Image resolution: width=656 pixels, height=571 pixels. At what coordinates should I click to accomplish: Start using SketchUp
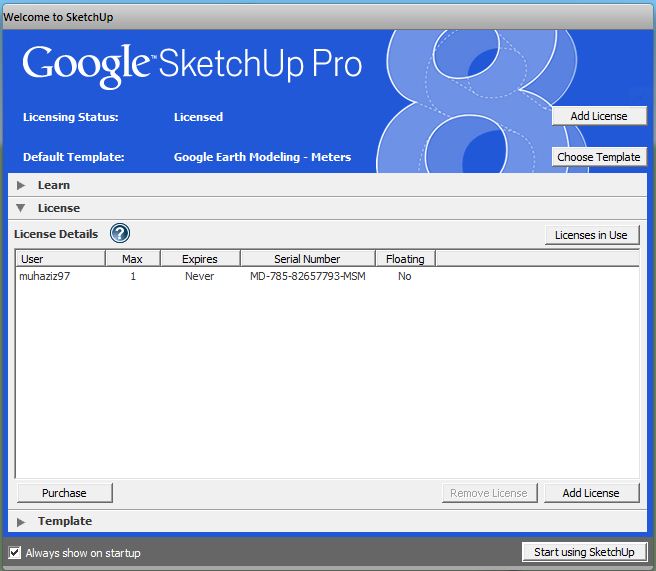click(x=584, y=552)
